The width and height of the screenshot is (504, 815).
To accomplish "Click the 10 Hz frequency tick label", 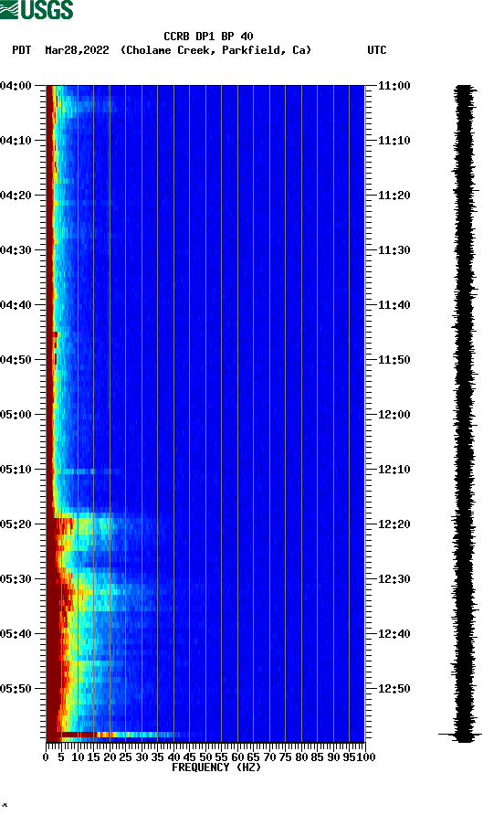I will pos(78,757).
